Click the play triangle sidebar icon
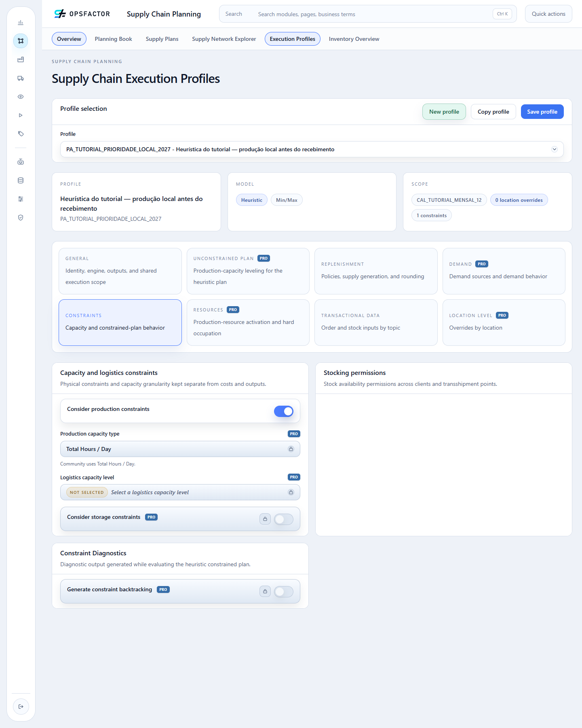This screenshot has height=728, width=582. 21,115
